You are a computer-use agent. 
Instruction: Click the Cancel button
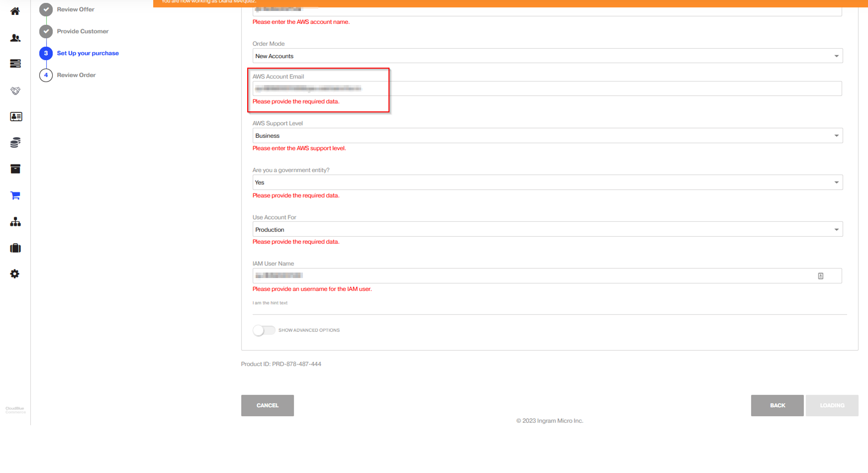[x=267, y=405]
